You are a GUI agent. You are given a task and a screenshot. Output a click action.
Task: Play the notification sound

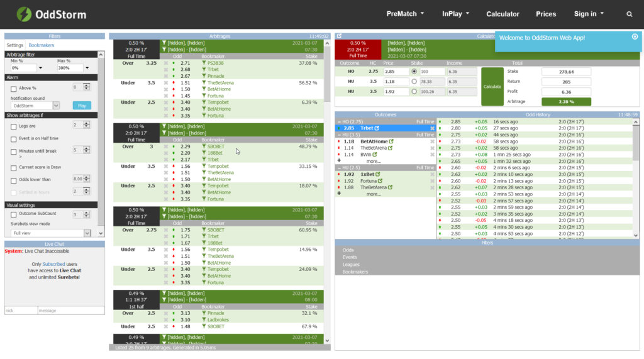point(82,106)
